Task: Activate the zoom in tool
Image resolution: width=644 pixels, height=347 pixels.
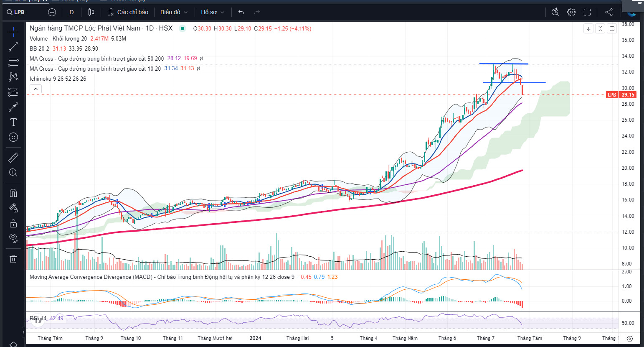Action: [13, 172]
